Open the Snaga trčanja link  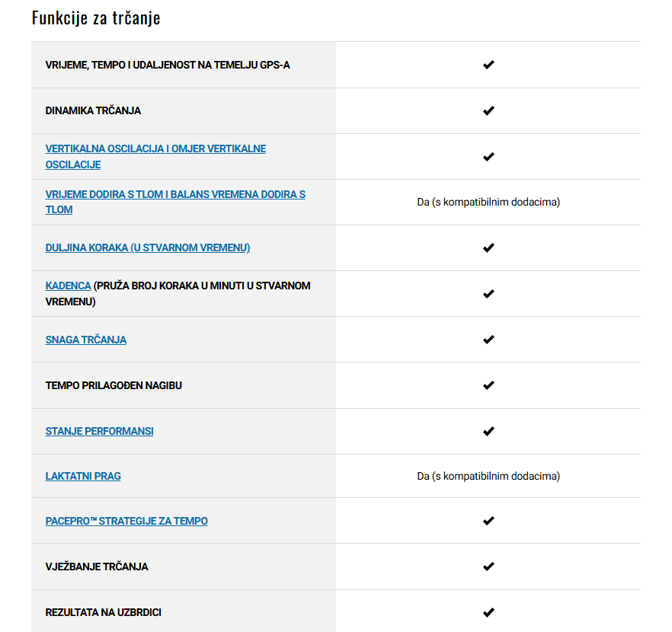[x=85, y=340]
